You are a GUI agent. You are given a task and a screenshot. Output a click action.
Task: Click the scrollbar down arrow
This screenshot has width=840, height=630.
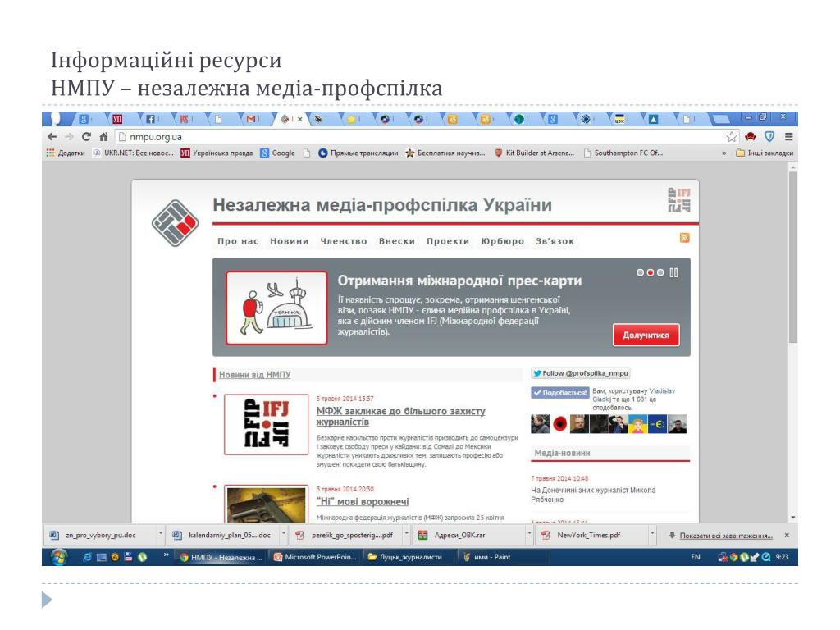coord(793,518)
